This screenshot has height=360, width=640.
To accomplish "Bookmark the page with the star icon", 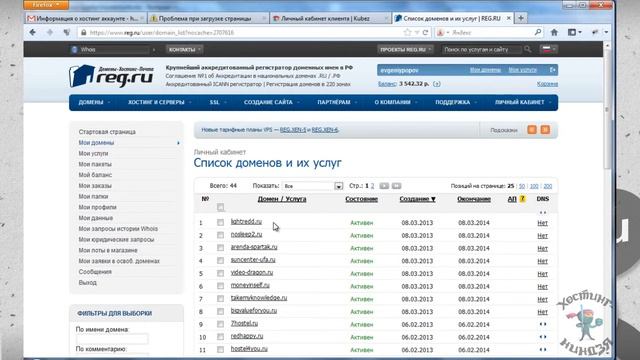I will click(x=407, y=32).
